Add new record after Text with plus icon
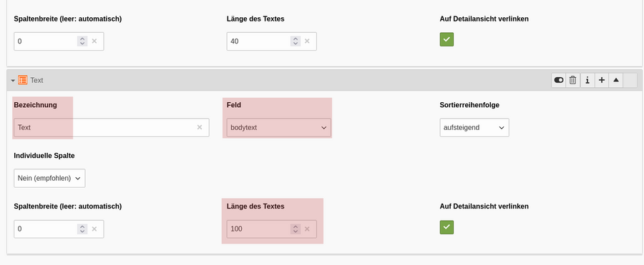This screenshot has height=265, width=644. (x=601, y=81)
